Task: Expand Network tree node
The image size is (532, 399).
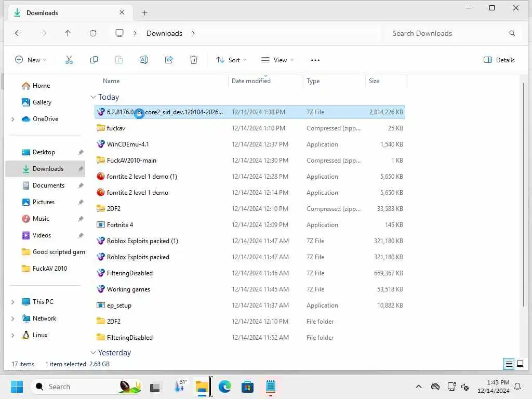Action: pos(13,318)
